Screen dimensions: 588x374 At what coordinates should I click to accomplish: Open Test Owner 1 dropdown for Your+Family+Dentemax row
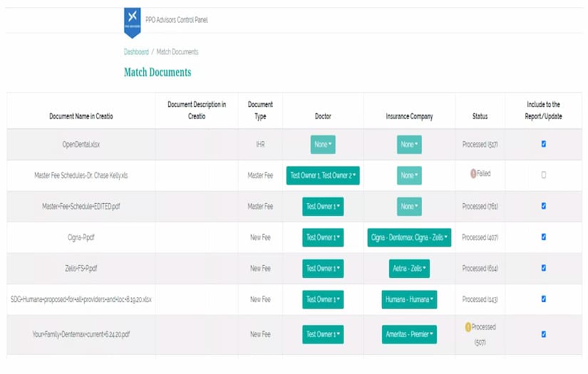pyautogui.click(x=323, y=334)
